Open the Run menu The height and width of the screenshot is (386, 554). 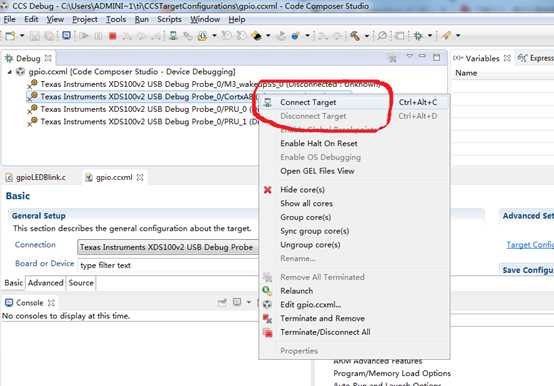pyautogui.click(x=142, y=19)
